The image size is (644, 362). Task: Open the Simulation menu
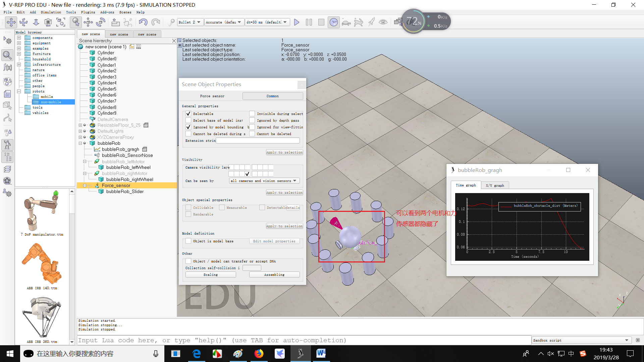pos(51,12)
